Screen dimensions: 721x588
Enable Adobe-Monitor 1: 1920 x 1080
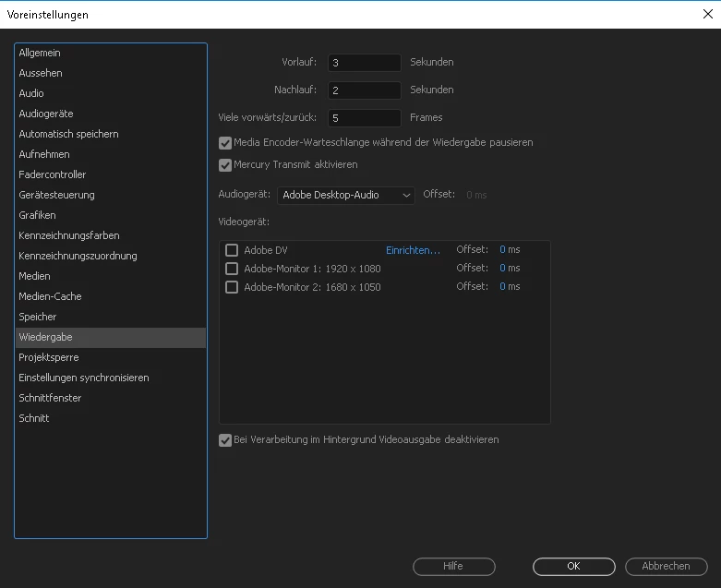coord(232,269)
